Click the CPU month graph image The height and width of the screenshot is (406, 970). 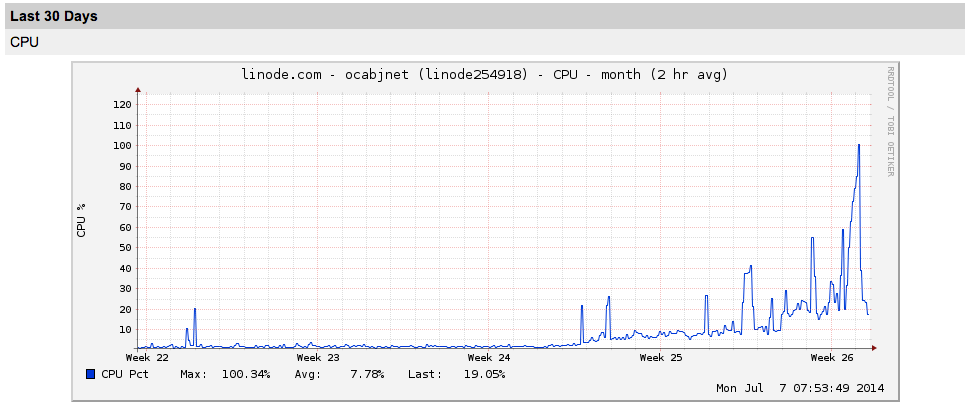[x=485, y=231]
